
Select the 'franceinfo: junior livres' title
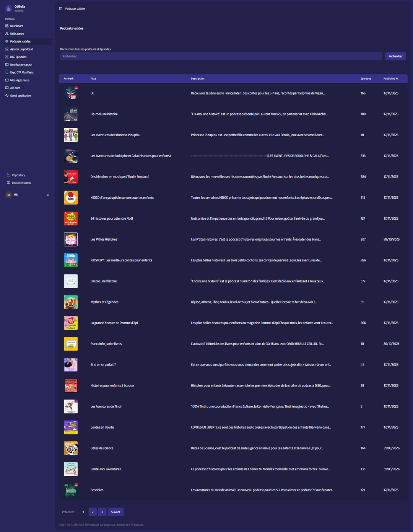point(106,344)
